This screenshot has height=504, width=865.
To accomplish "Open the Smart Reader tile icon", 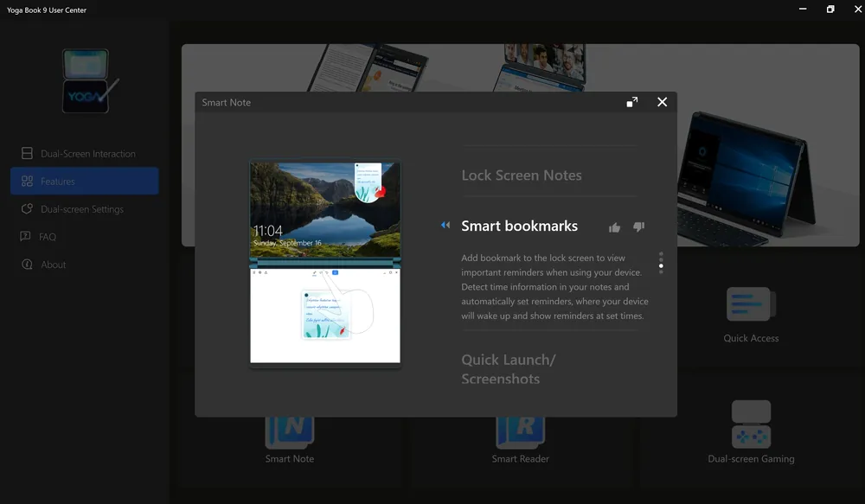I will click(520, 432).
